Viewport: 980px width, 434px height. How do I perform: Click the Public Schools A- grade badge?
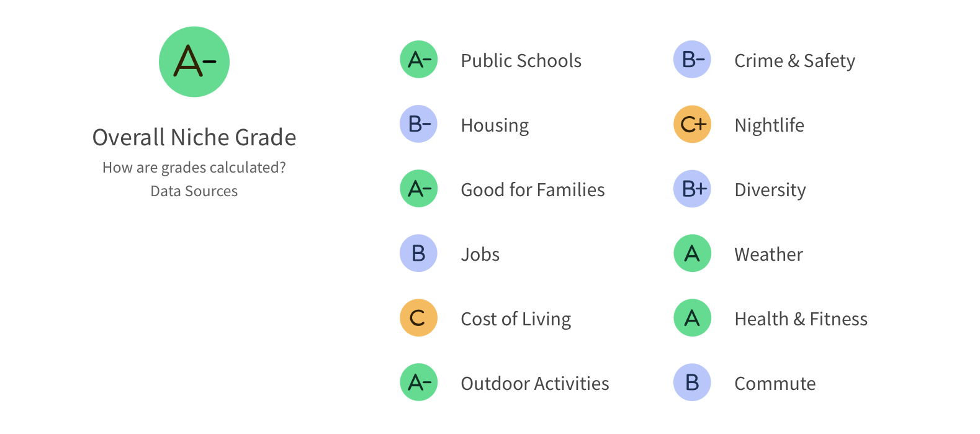tap(419, 60)
